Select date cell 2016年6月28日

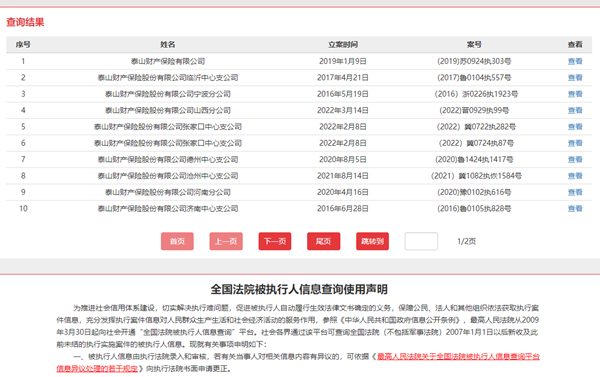[343, 209]
